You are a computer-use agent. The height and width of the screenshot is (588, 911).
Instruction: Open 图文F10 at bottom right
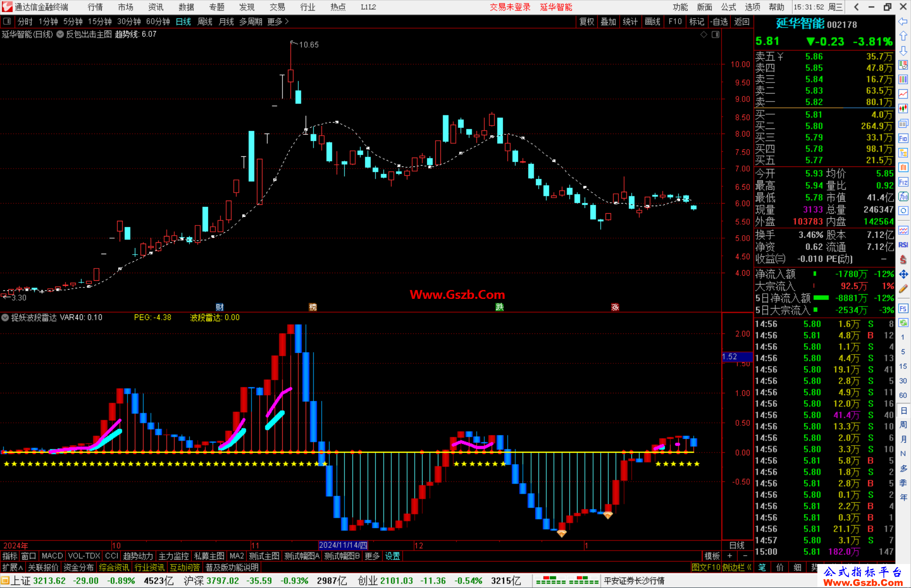(706, 567)
